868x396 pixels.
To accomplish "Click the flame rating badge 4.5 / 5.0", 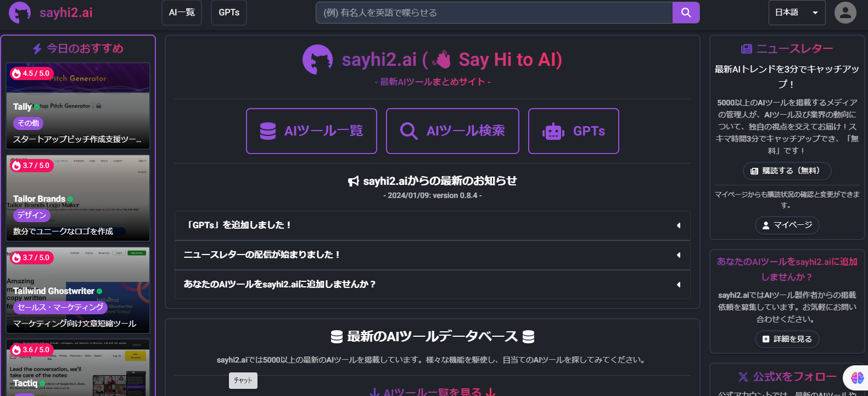I will (x=31, y=73).
